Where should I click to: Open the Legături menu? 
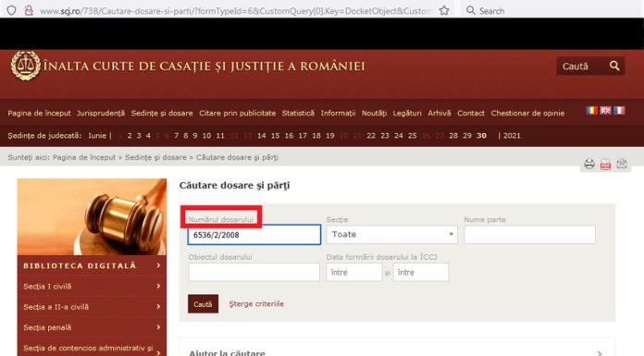407,113
